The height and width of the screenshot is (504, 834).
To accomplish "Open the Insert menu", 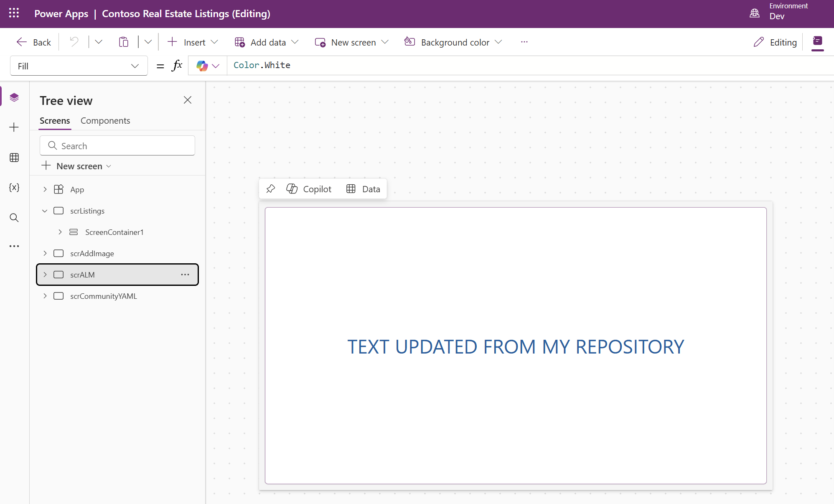I will 193,42.
